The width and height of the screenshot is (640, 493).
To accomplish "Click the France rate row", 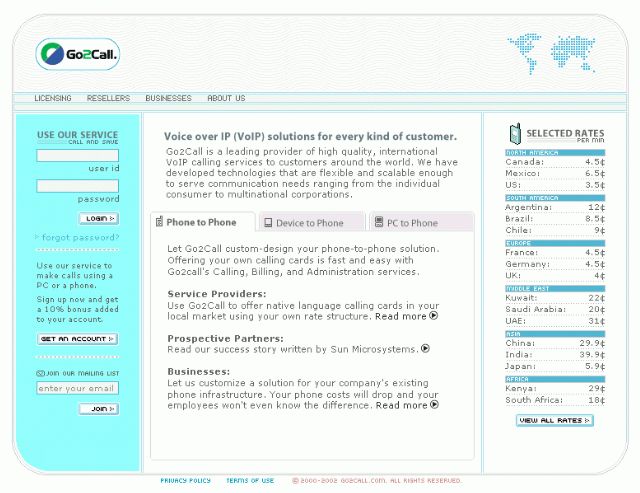I will [x=555, y=253].
